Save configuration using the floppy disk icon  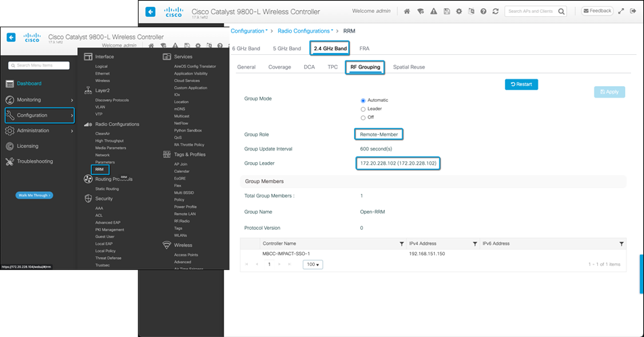(x=446, y=12)
